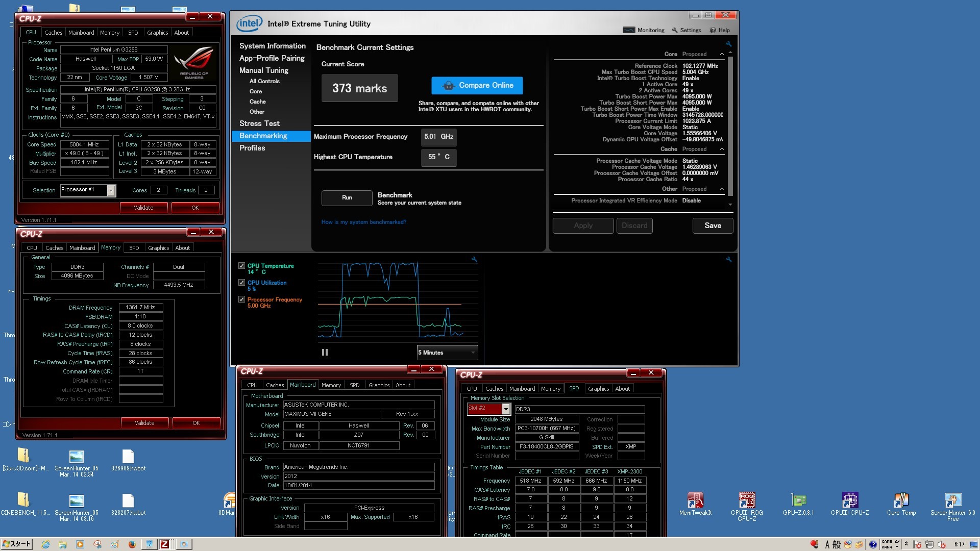This screenshot has height=551, width=980.
Task: Open XTU Monitoring view
Action: pyautogui.click(x=644, y=30)
